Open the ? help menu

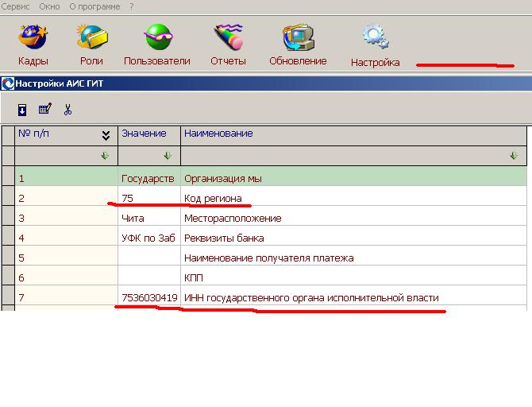pyautogui.click(x=132, y=6)
